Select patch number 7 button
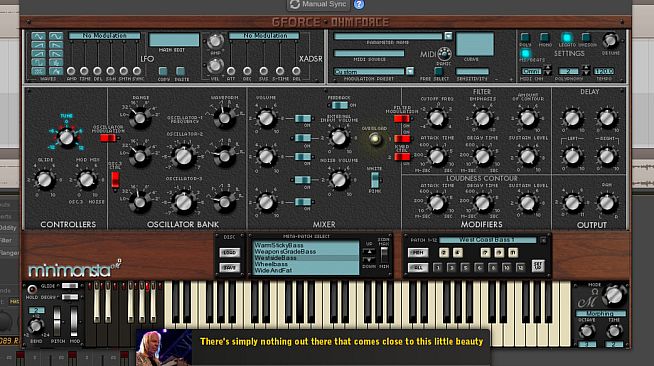This screenshot has height=366, width=654. pyautogui.click(x=485, y=253)
